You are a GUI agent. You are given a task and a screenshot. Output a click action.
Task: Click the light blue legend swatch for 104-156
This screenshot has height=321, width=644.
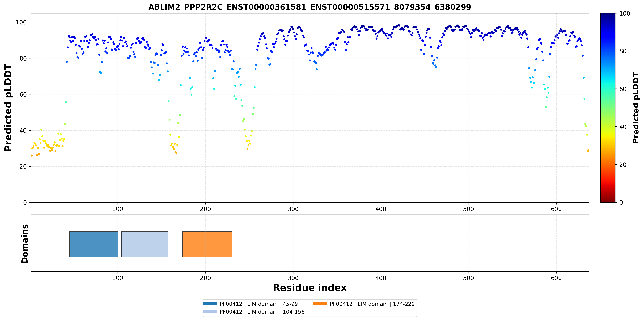click(x=210, y=311)
